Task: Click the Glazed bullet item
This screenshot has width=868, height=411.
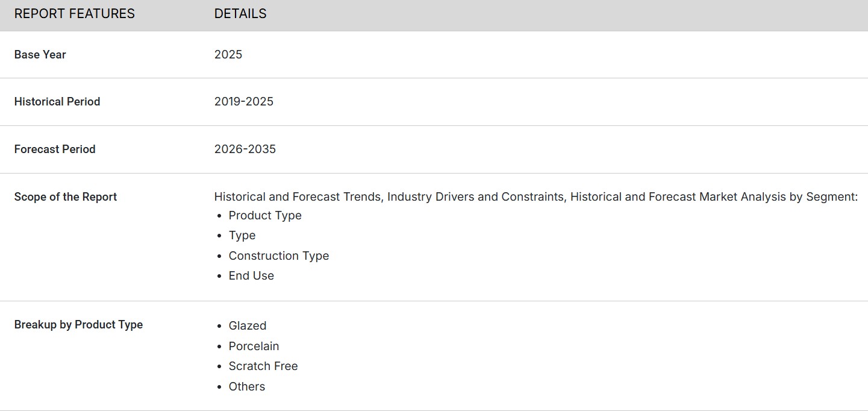Action: click(x=247, y=325)
